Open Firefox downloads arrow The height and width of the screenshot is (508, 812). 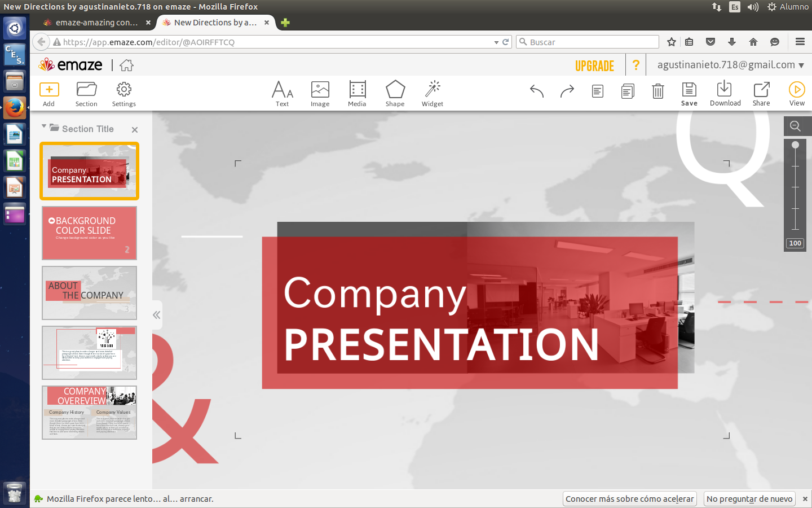pos(732,42)
